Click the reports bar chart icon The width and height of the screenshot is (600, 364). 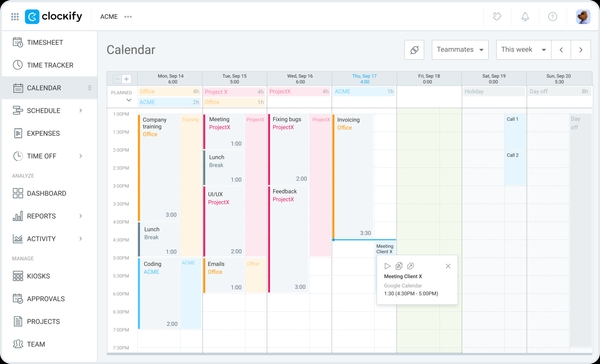point(18,216)
